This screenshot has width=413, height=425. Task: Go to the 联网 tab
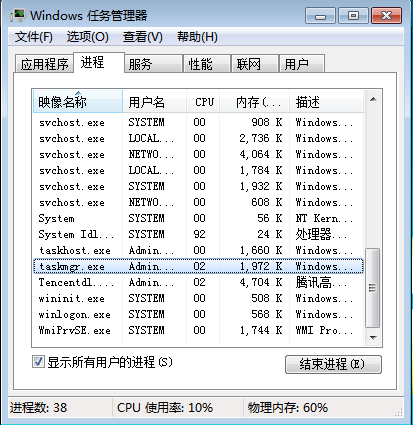tap(255, 64)
